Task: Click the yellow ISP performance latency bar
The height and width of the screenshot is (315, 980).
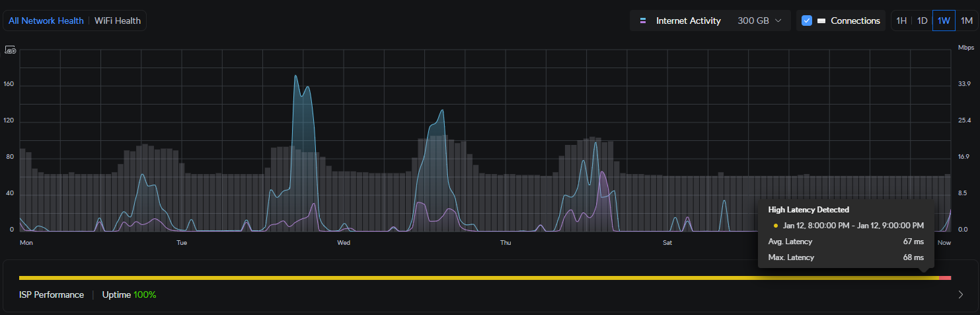Action: coord(463,278)
